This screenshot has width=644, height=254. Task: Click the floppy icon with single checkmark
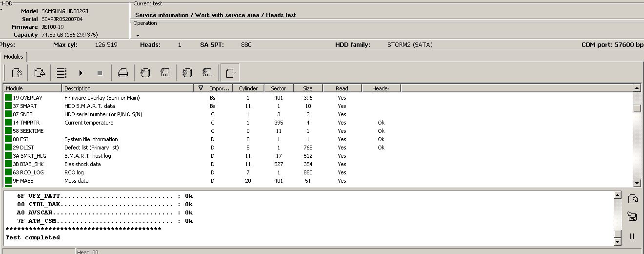pos(165,73)
